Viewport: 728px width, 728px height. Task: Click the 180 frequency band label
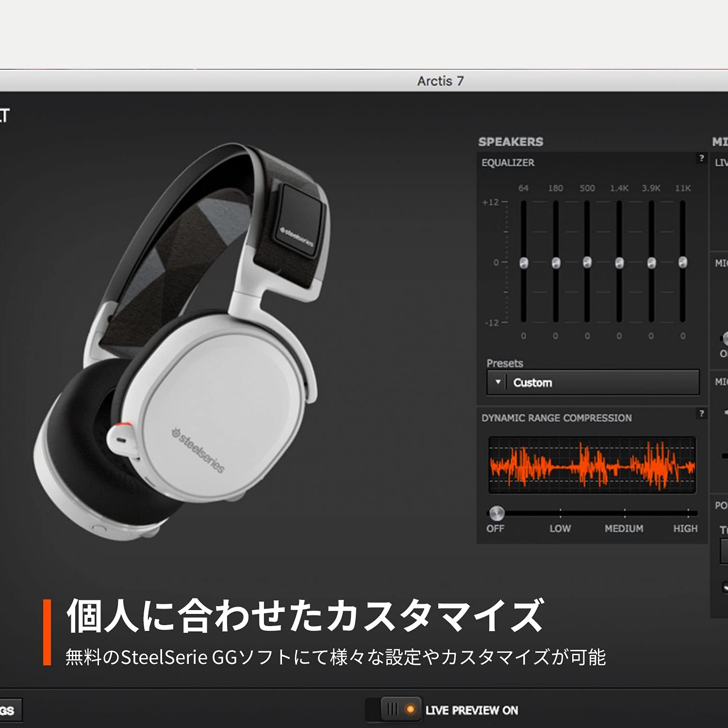(x=556, y=188)
